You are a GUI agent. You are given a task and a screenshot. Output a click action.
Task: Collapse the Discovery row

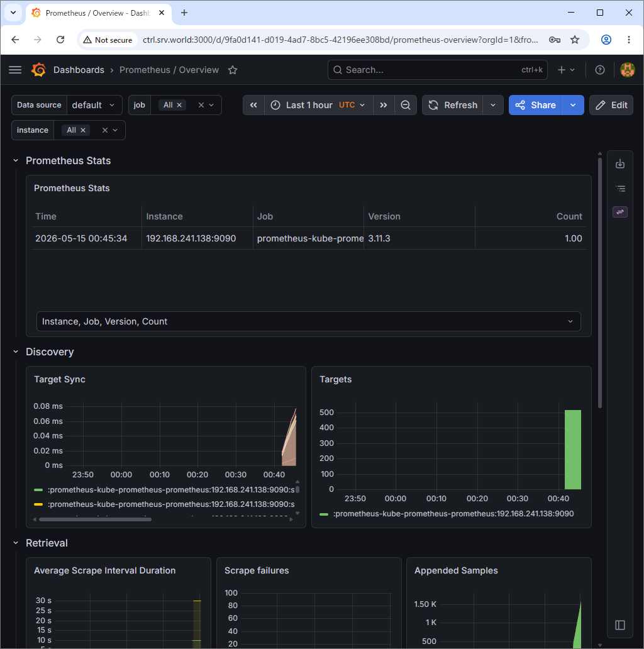pos(16,352)
